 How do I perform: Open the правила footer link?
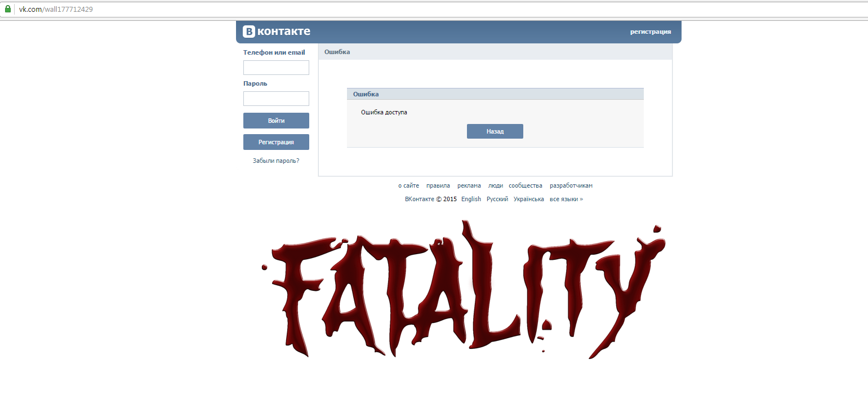click(x=438, y=185)
